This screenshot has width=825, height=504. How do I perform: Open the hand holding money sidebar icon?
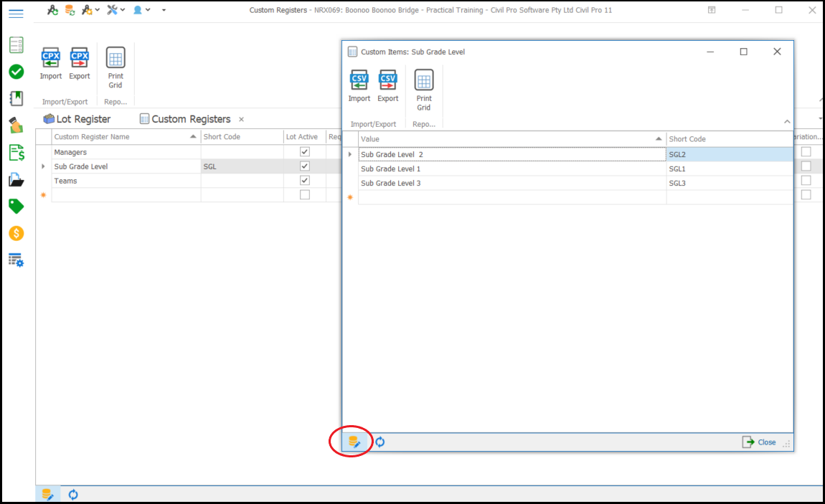16,125
